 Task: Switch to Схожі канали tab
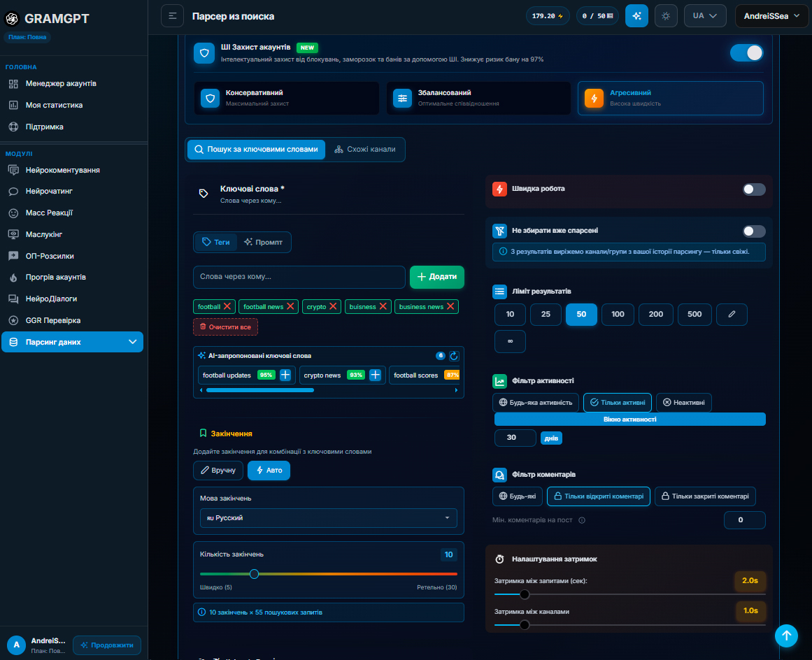click(366, 150)
